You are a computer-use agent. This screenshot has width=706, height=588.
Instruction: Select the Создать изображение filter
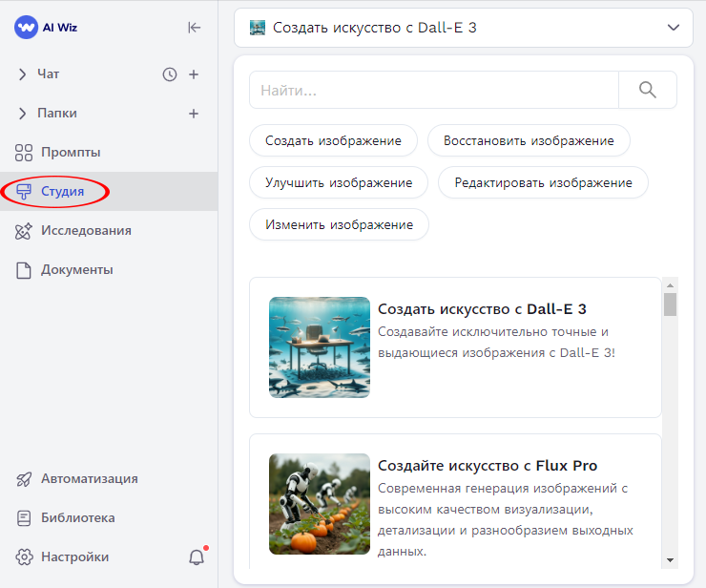click(333, 140)
